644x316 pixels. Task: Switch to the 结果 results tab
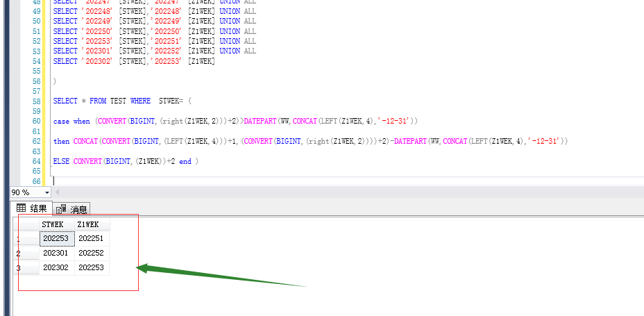pos(32,208)
